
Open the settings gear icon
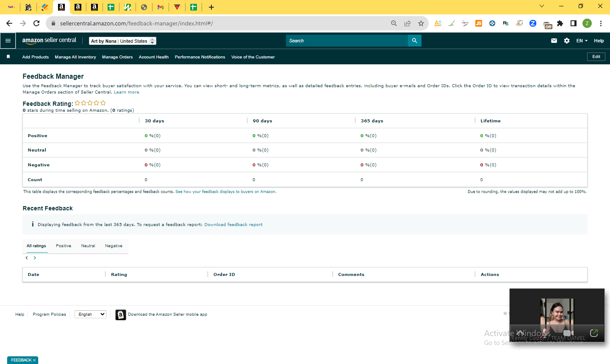(567, 41)
